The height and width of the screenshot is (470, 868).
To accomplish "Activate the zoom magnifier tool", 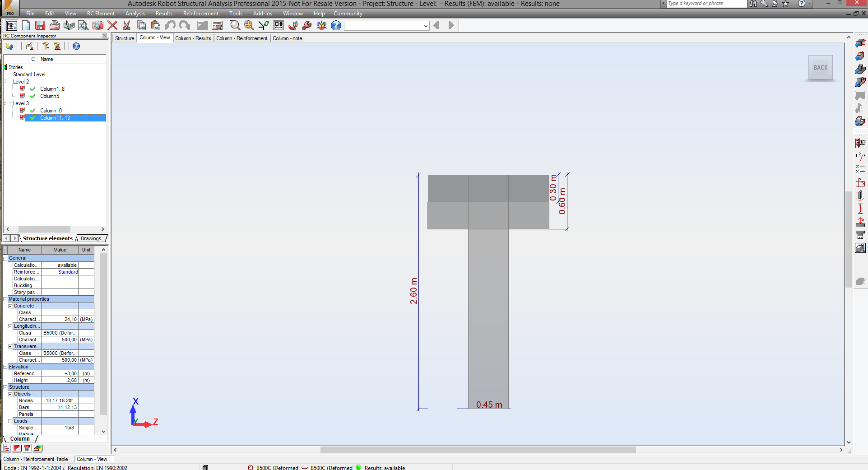I will pyautogui.click(x=234, y=26).
